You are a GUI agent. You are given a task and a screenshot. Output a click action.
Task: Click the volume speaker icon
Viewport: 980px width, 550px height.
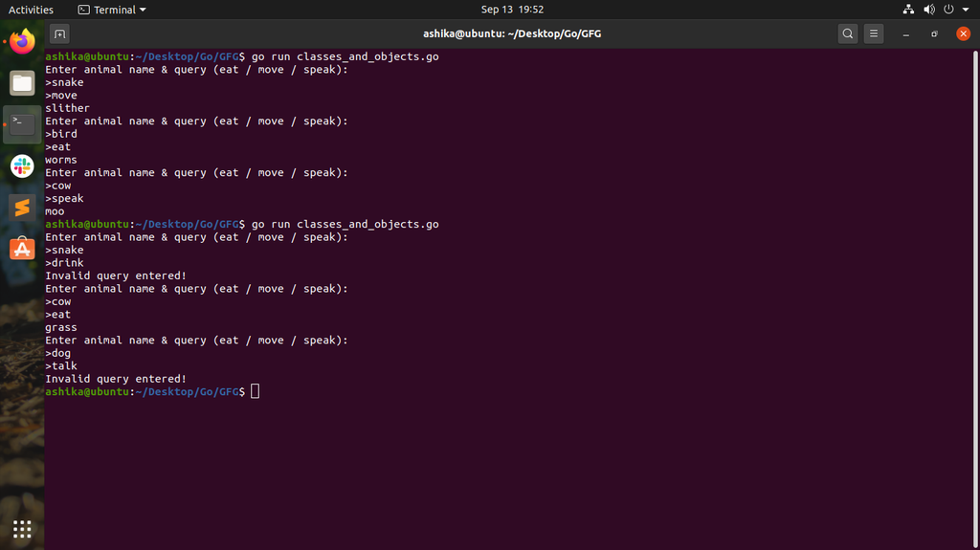click(x=928, y=10)
